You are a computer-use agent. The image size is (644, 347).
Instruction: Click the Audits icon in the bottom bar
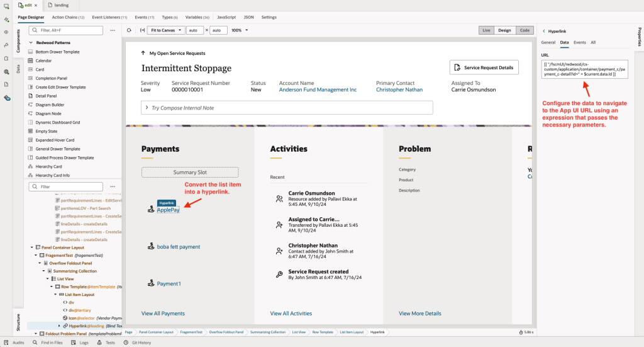coord(6,343)
